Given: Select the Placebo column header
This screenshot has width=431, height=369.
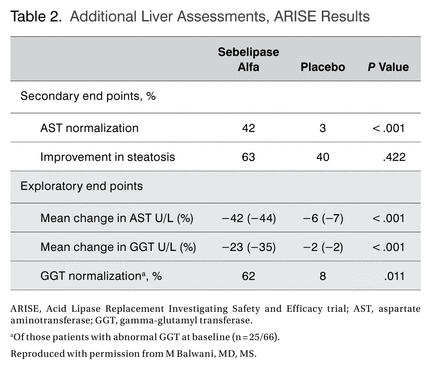Looking at the screenshot, I should point(323,67).
